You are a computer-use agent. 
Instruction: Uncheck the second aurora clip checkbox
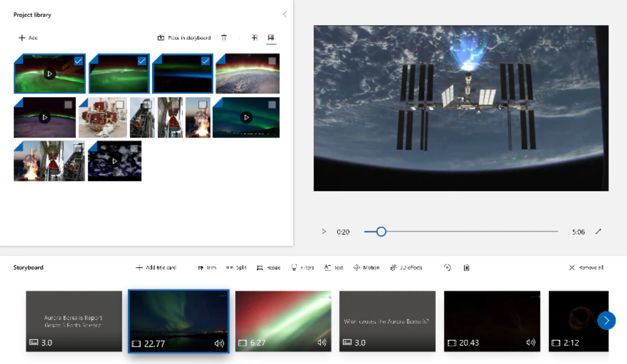tap(142, 61)
